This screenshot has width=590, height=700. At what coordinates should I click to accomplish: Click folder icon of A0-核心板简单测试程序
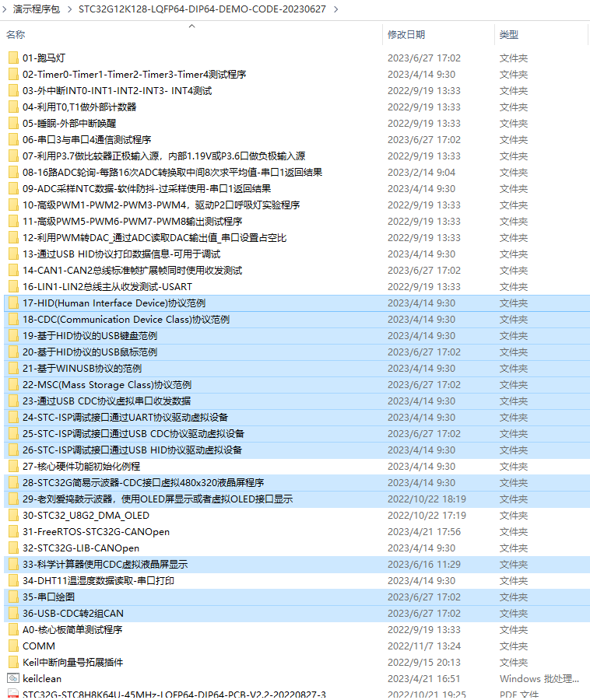pos(13,630)
